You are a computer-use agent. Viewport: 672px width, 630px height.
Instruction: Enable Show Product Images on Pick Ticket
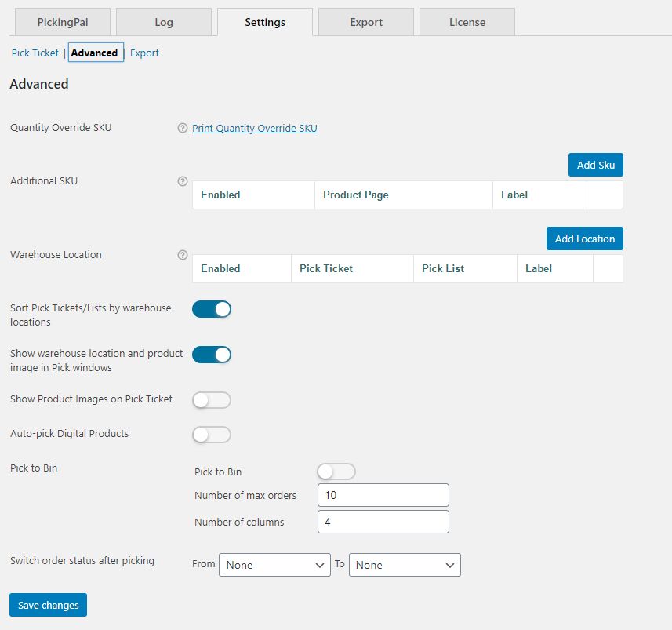212,400
